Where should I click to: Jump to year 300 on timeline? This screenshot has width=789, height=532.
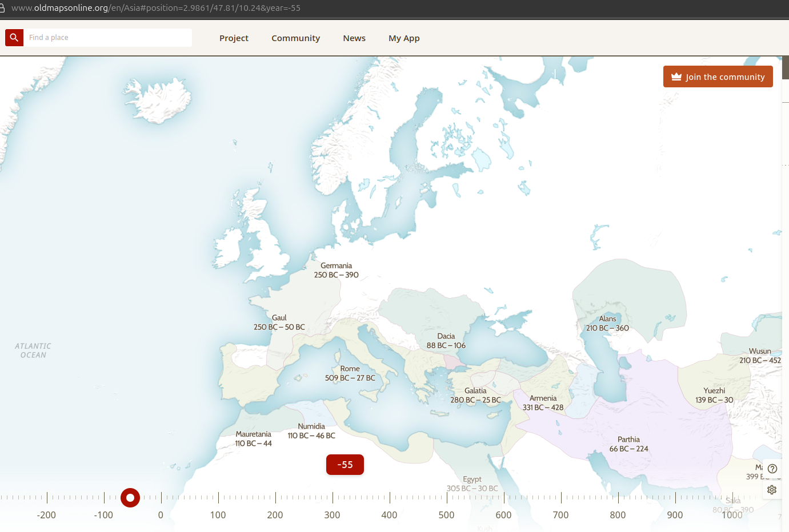332,515
